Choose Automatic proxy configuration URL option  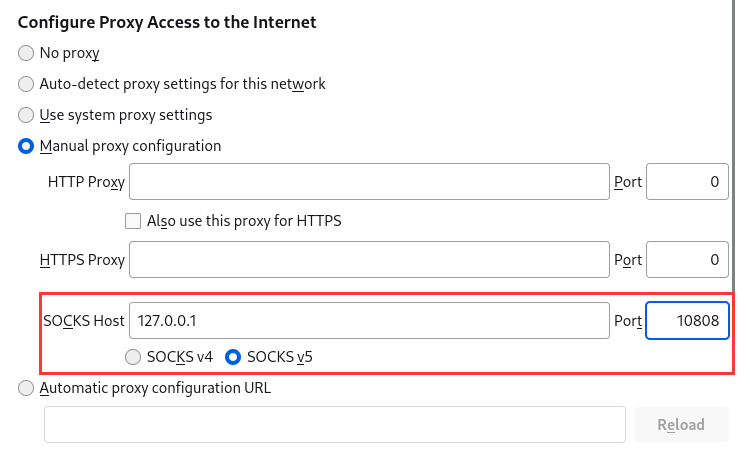coord(26,388)
